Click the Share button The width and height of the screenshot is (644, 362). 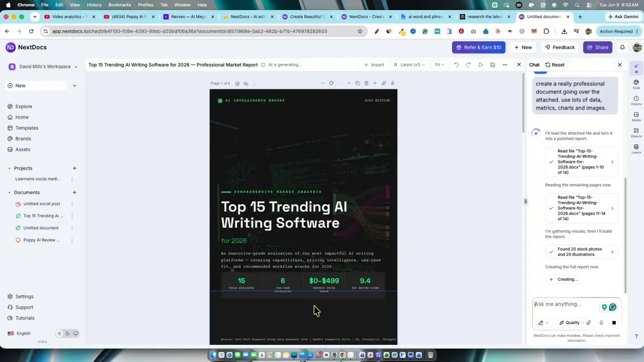click(x=597, y=47)
